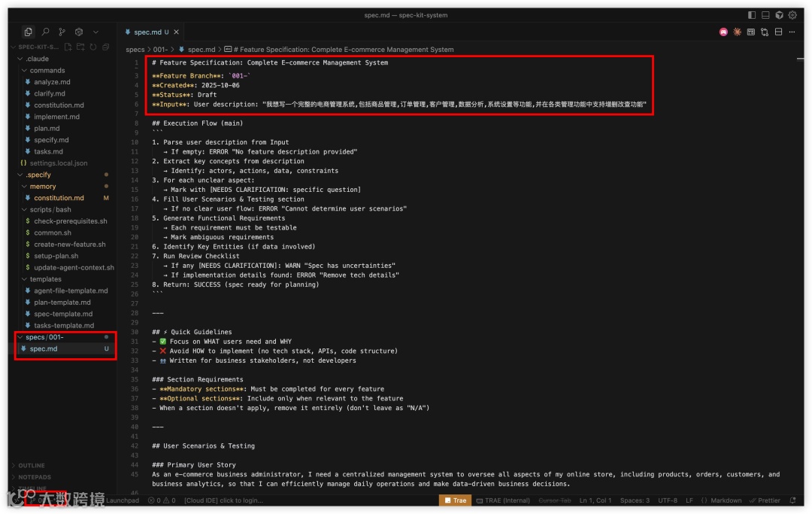Image resolution: width=812 pixels, height=514 pixels.
Task: Open markdown preview icon in editor toolbar
Action: [x=751, y=32]
